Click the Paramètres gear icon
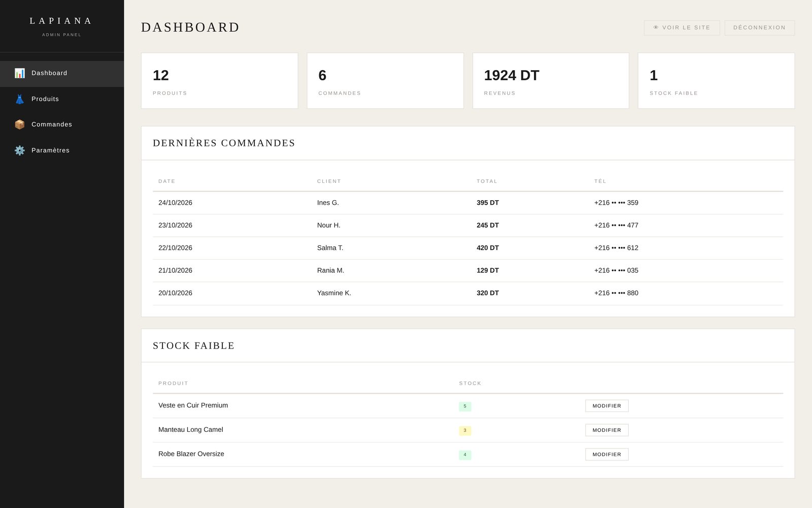812x508 pixels. tap(20, 150)
